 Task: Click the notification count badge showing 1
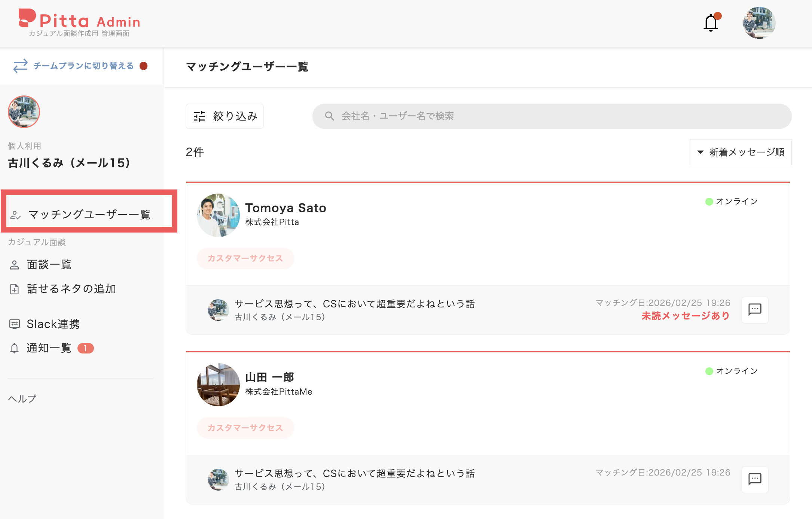pos(85,348)
